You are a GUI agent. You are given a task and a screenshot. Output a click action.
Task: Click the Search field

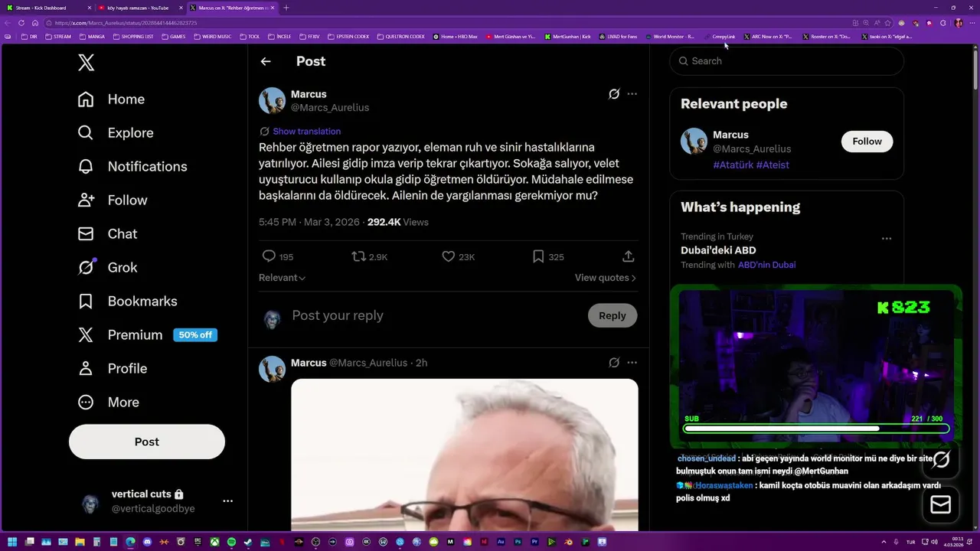coord(787,61)
